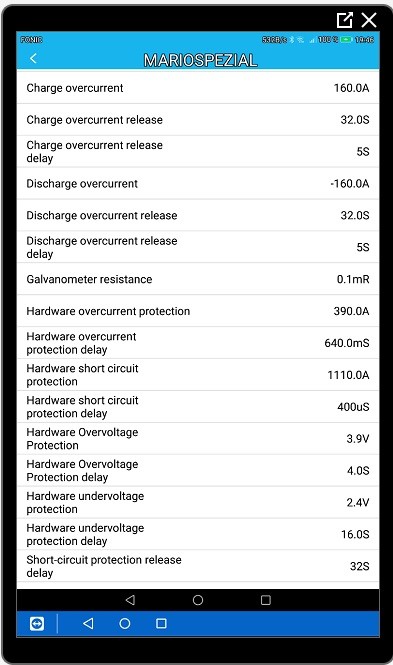
Task: Select Hardware undervoltage protection 2.4V row
Action: click(198, 503)
